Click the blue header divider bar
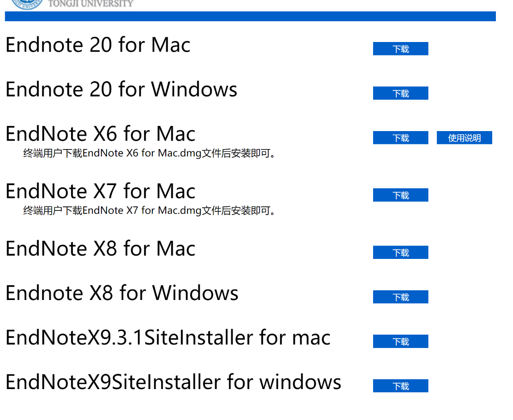 (x=250, y=17)
